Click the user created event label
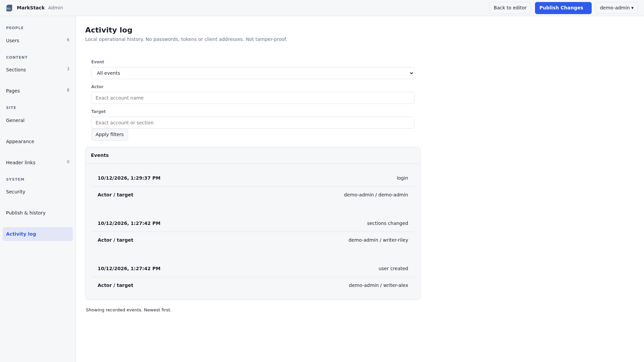The image size is (644, 362). click(x=393, y=268)
